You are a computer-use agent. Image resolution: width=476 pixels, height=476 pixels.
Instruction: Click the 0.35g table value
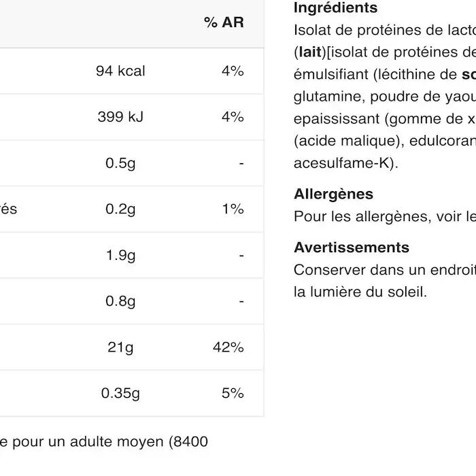coord(120,393)
